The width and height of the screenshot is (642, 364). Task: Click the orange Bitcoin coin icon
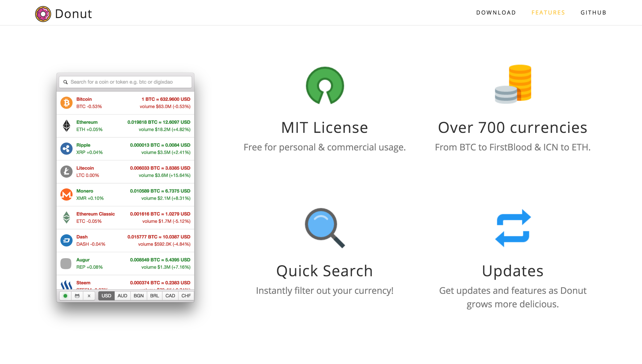[x=66, y=103]
